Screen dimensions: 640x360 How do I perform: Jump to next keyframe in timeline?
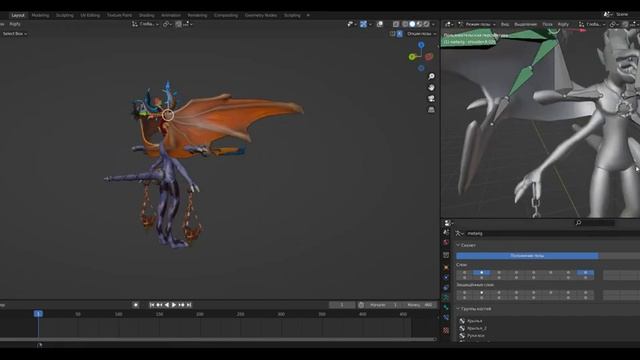pyautogui.click(x=181, y=305)
